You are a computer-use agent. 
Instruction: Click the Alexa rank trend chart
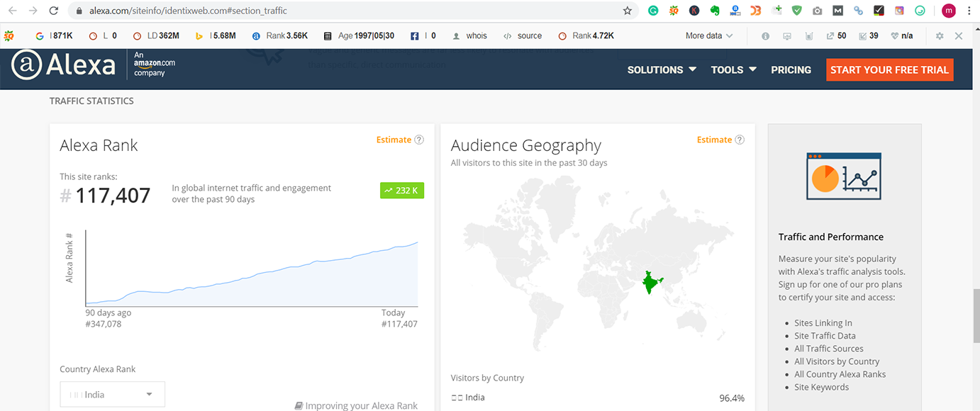pos(252,268)
